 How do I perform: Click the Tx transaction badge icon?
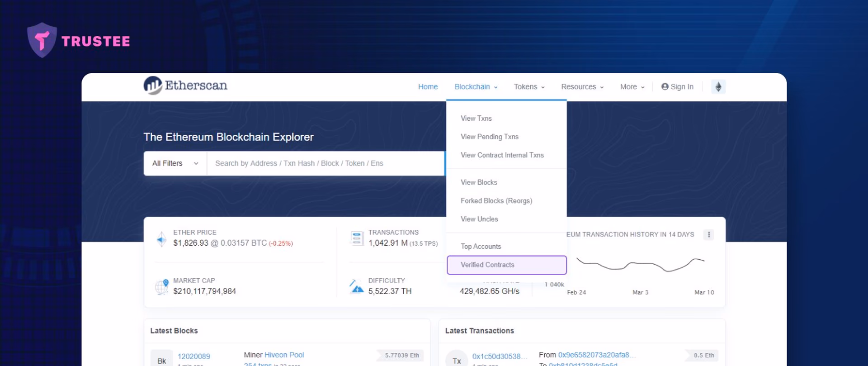(x=457, y=360)
